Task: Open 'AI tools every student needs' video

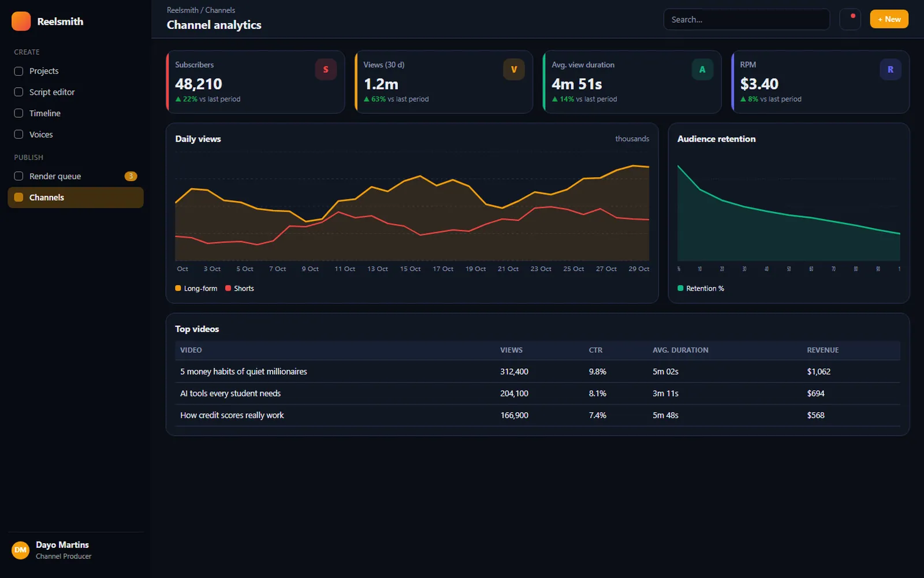Action: [x=230, y=394]
